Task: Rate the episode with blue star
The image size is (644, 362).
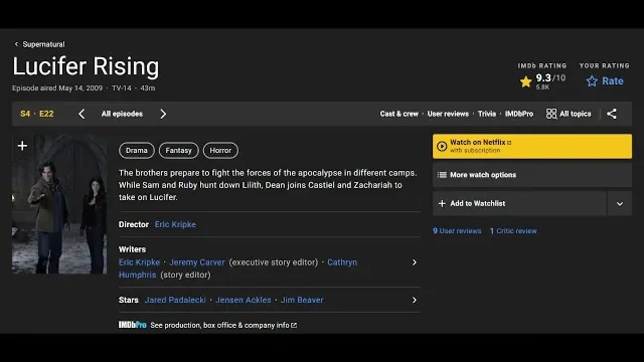Action: click(x=592, y=81)
